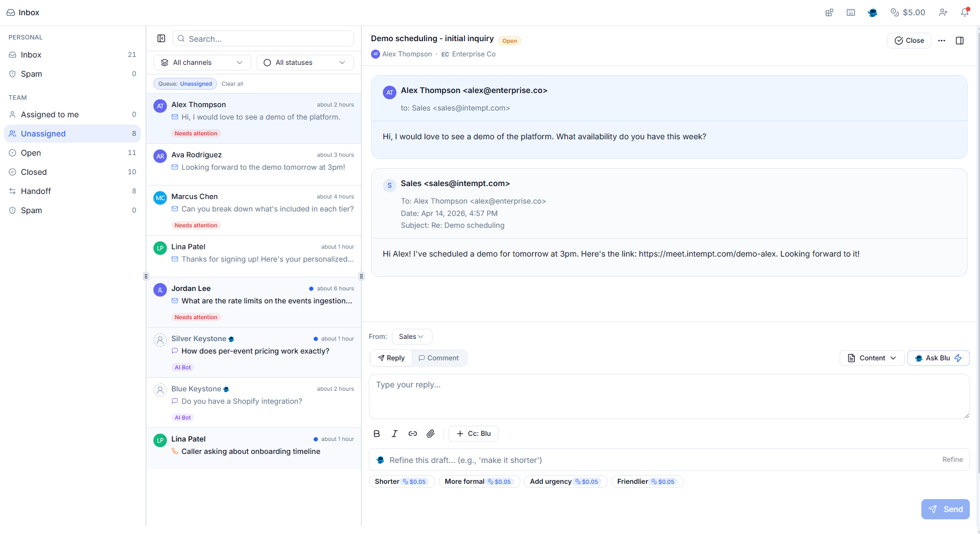
Task: Apply italic formatting in the reply editor
Action: (394, 433)
